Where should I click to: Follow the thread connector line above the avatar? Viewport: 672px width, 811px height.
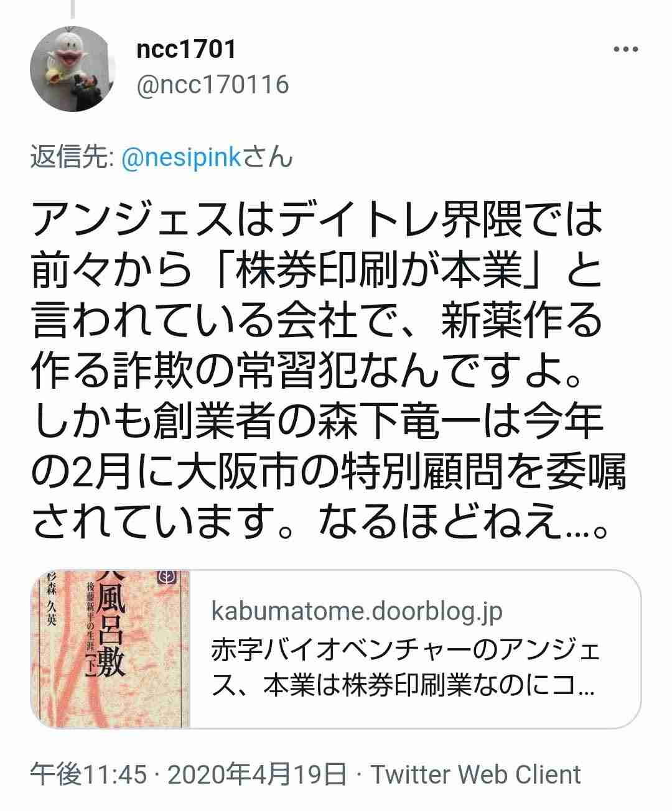click(x=72, y=7)
